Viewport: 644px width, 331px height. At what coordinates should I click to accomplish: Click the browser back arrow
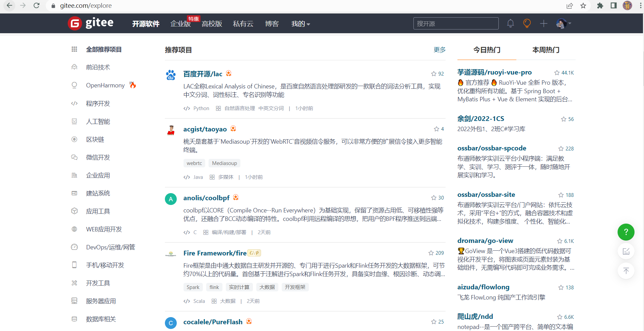pyautogui.click(x=9, y=5)
